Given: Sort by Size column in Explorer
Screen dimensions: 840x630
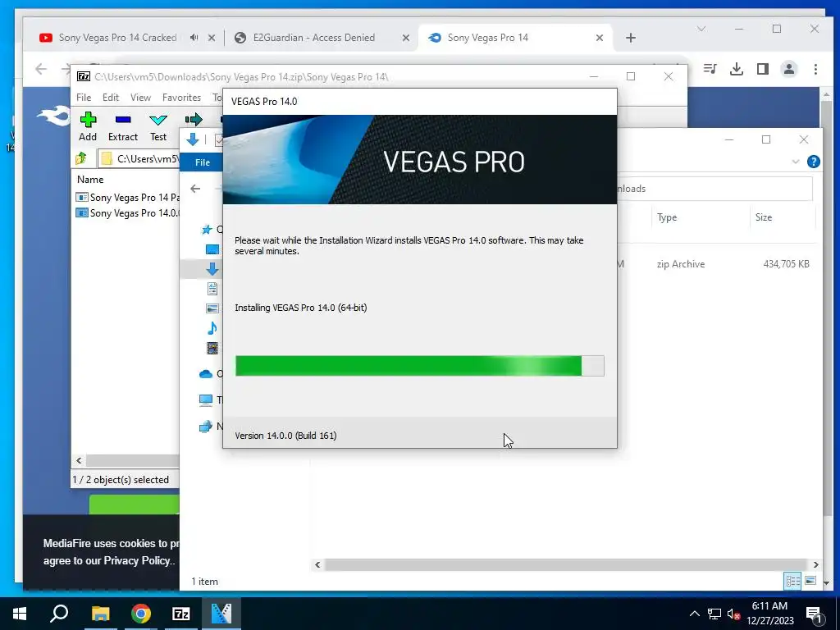Looking at the screenshot, I should pos(764,217).
